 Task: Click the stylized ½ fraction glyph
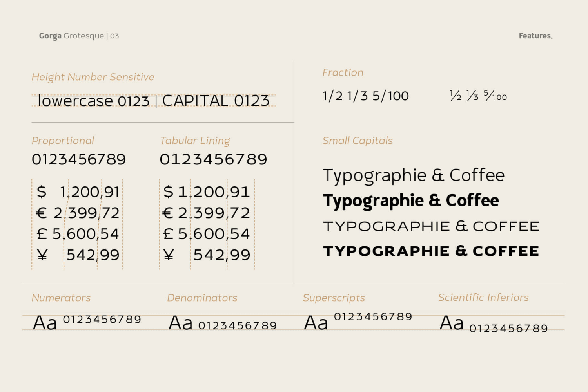click(x=456, y=96)
